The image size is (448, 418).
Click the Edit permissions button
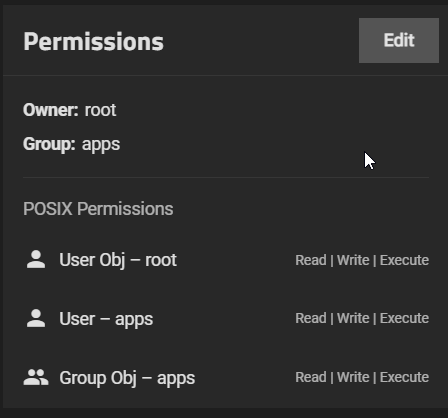(x=399, y=40)
